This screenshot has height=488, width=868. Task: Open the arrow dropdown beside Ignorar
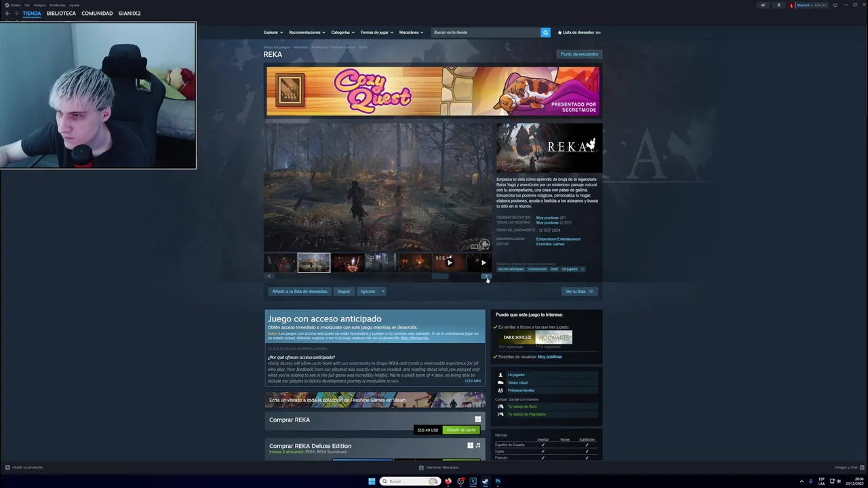point(382,291)
